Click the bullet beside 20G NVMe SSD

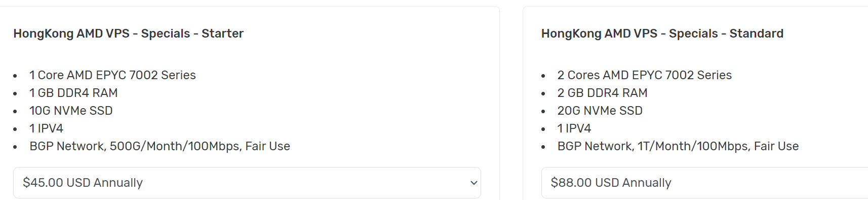(543, 112)
